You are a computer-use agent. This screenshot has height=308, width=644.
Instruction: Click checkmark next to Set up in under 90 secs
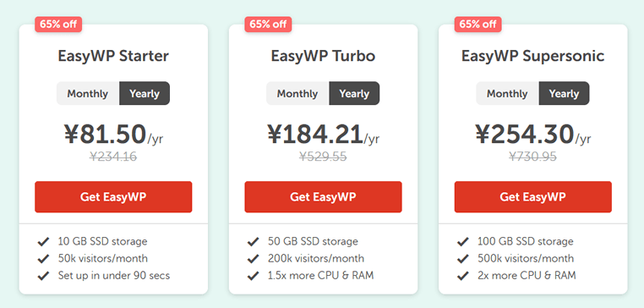click(43, 276)
